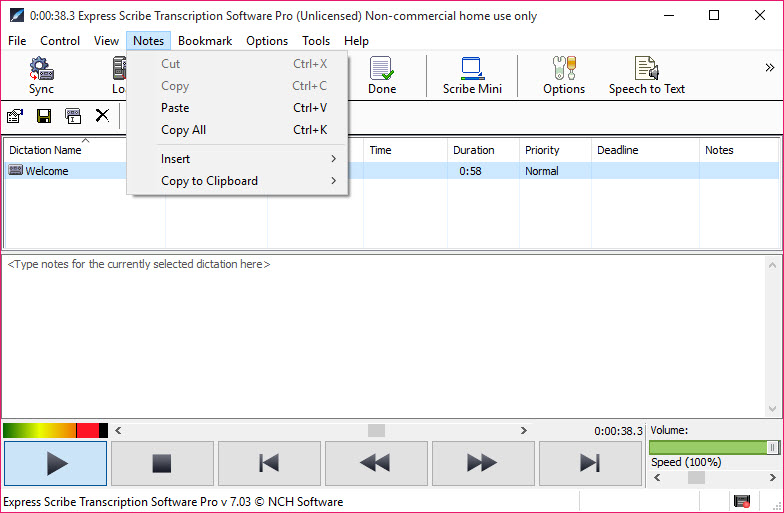Viewport: 784px width, 513px height.
Task: Open the Options toolbar icon
Action: click(564, 76)
